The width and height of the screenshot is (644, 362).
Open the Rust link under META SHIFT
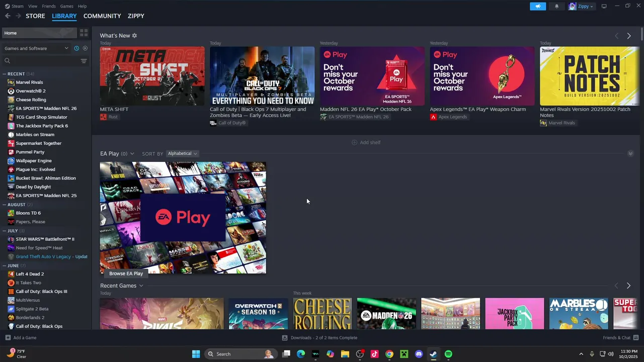[x=109, y=117]
